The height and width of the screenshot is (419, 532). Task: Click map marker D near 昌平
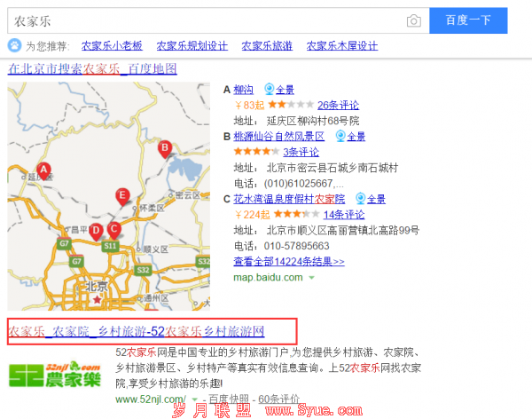[96, 232]
